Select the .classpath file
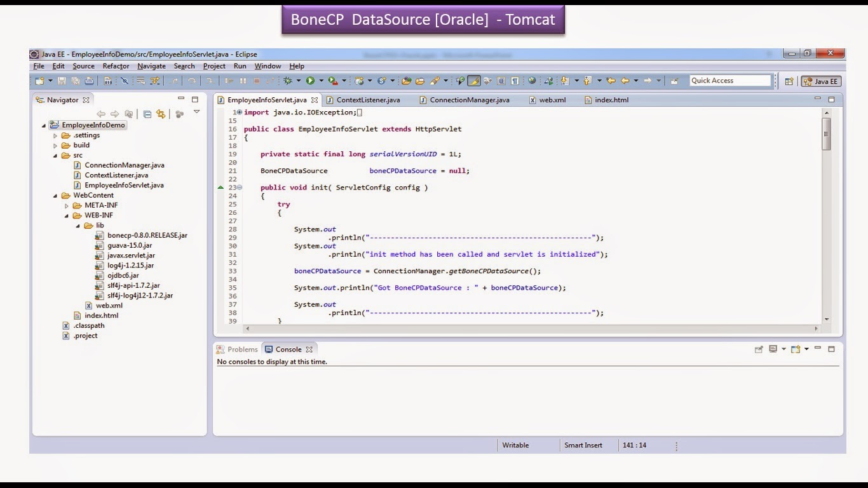This screenshot has width=868, height=488. click(x=89, y=326)
